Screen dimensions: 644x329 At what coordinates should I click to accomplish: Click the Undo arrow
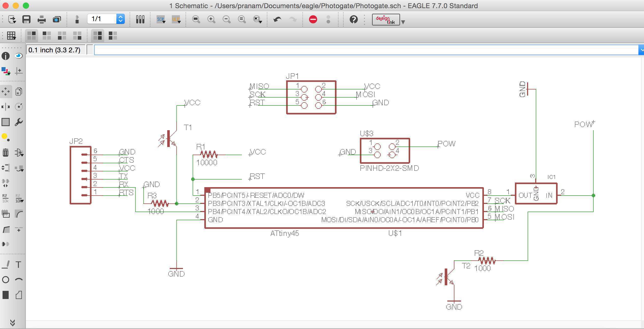click(x=277, y=19)
